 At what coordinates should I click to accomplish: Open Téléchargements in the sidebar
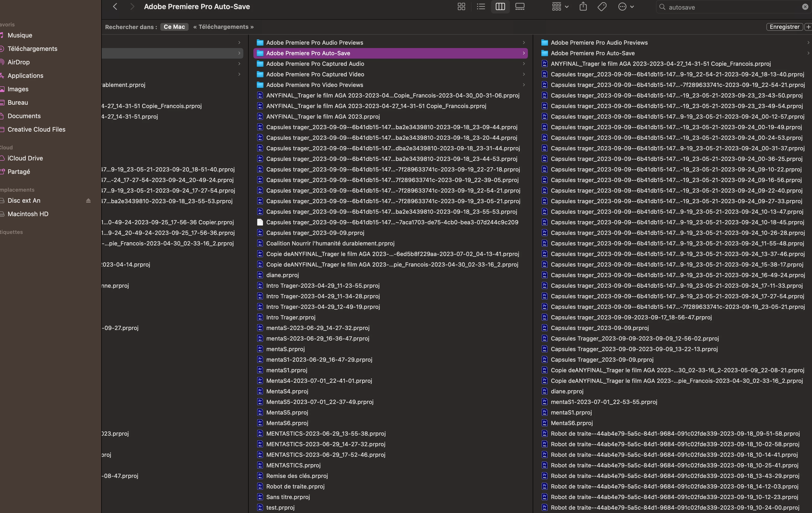32,49
